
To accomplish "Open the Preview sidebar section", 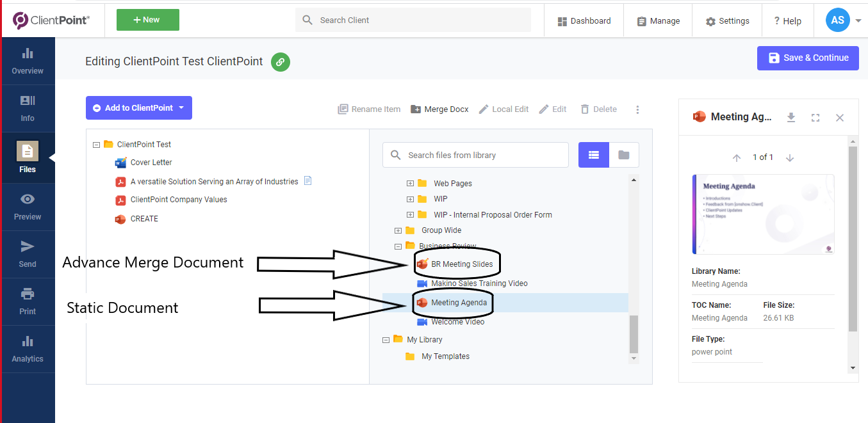I will [28, 207].
